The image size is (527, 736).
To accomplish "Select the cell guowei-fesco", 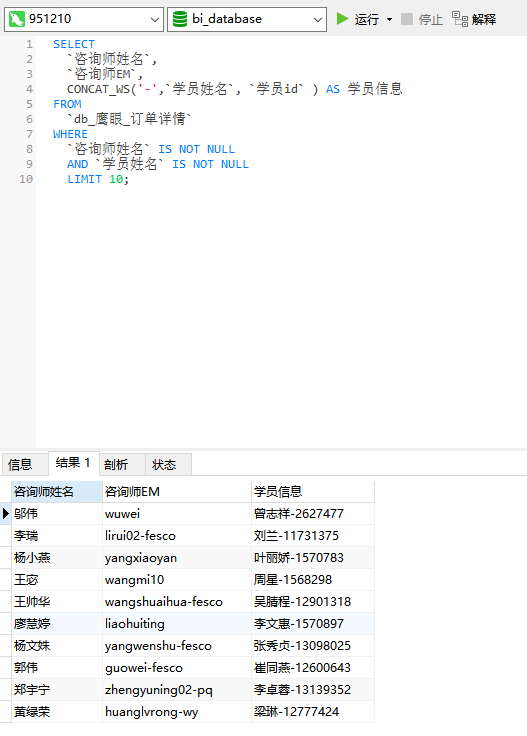I will [x=177, y=668].
